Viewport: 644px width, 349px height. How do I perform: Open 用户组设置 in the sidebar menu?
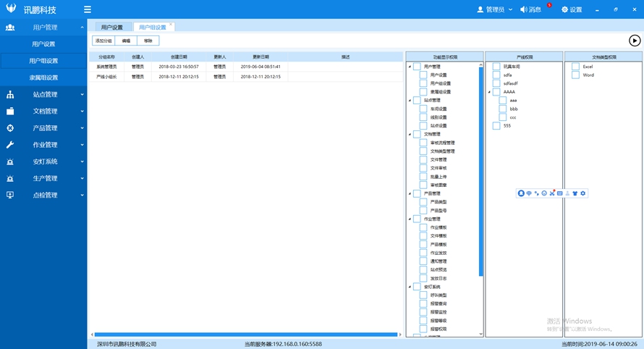click(x=43, y=61)
